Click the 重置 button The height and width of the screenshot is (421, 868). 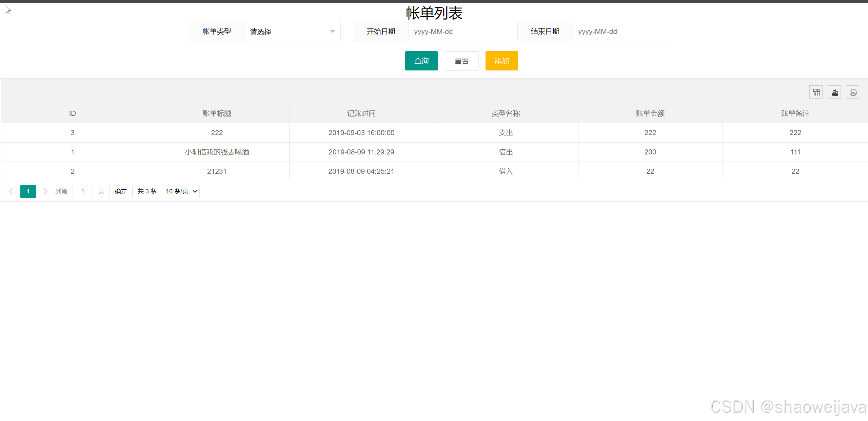(x=461, y=61)
